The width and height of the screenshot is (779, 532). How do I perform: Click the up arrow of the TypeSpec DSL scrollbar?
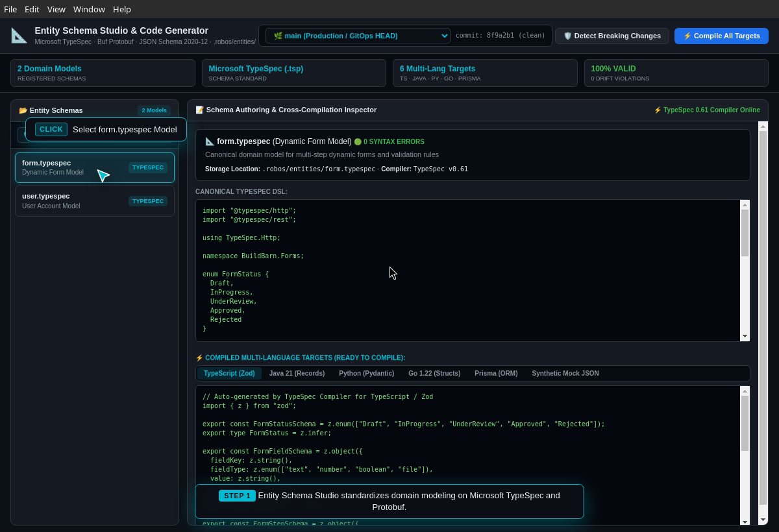(x=745, y=205)
